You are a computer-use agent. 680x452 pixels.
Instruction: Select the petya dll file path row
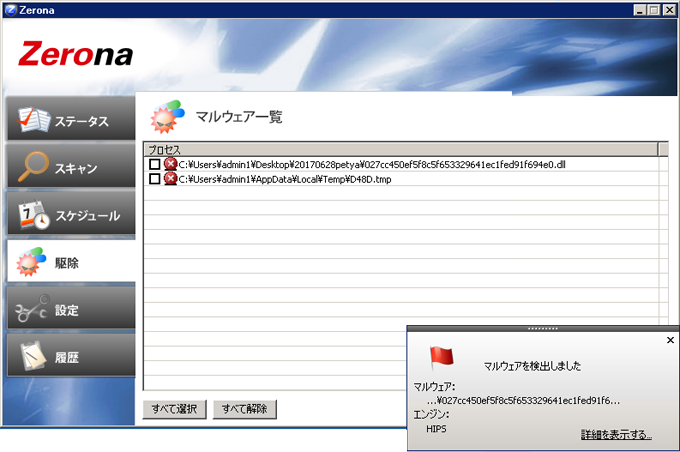coord(401,164)
